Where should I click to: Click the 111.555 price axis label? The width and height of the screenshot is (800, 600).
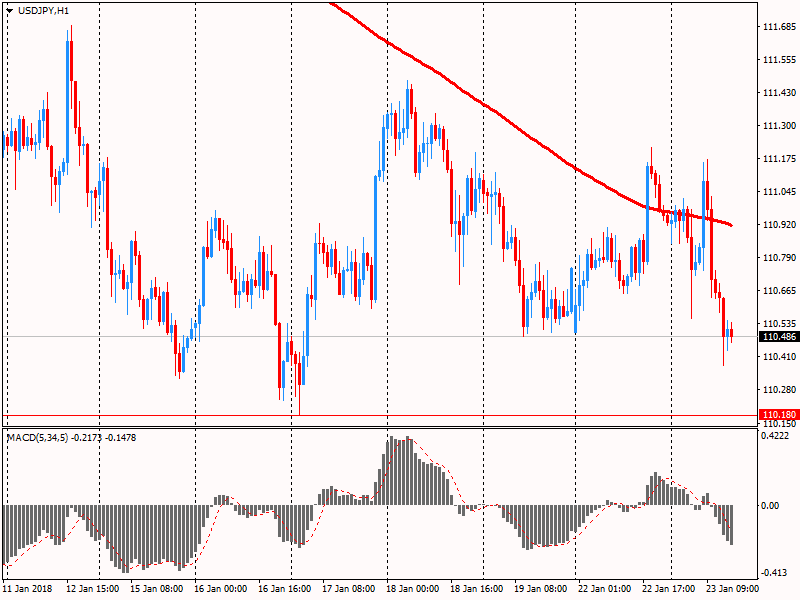779,60
